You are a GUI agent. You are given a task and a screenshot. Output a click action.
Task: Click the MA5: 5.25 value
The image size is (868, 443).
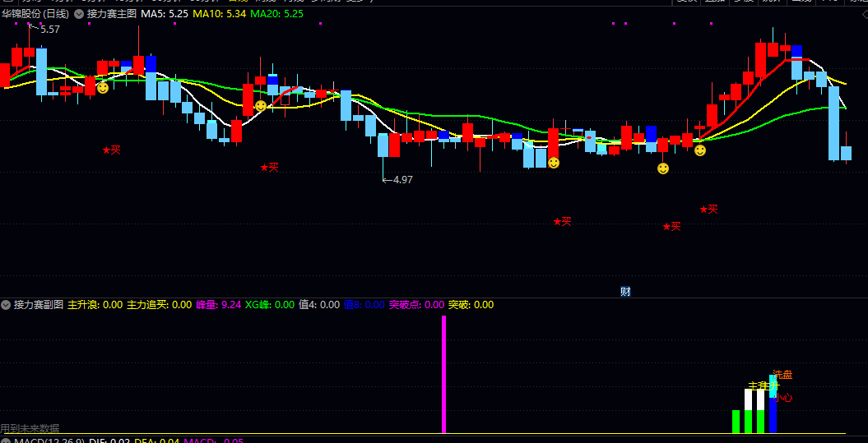click(165, 14)
